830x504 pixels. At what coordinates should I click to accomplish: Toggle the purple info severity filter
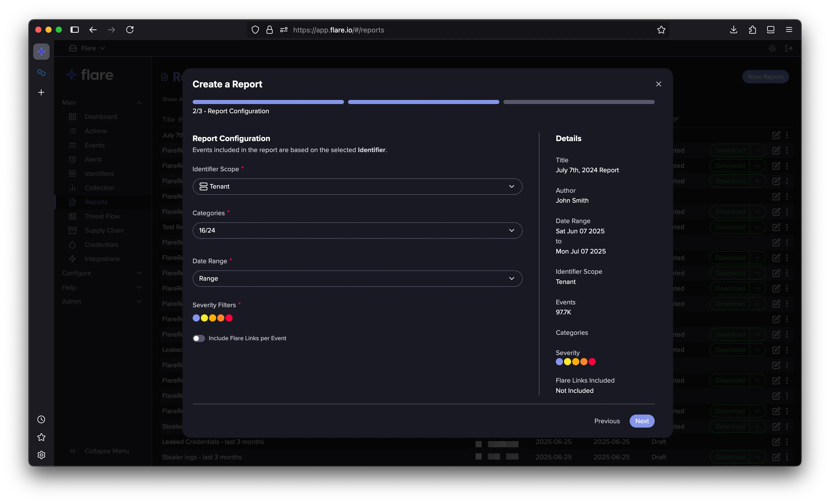(196, 318)
